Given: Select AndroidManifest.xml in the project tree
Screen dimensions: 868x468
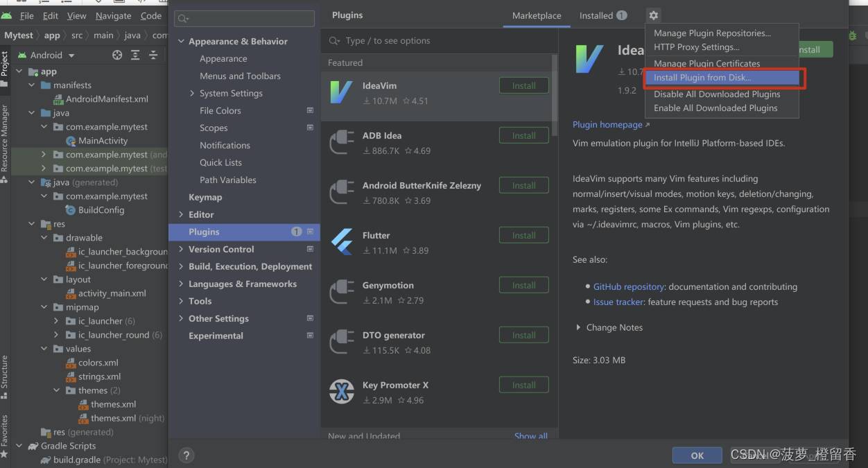Looking at the screenshot, I should tap(107, 99).
